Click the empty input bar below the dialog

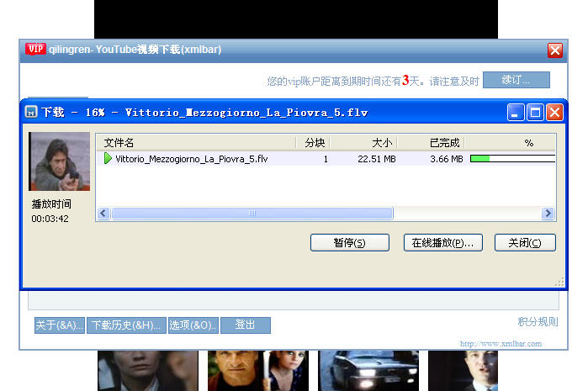pyautogui.click(x=294, y=301)
